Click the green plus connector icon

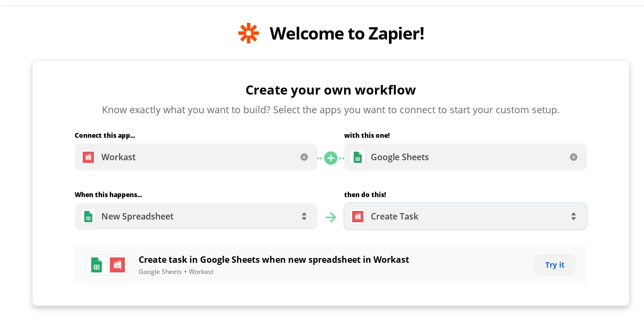tap(331, 158)
